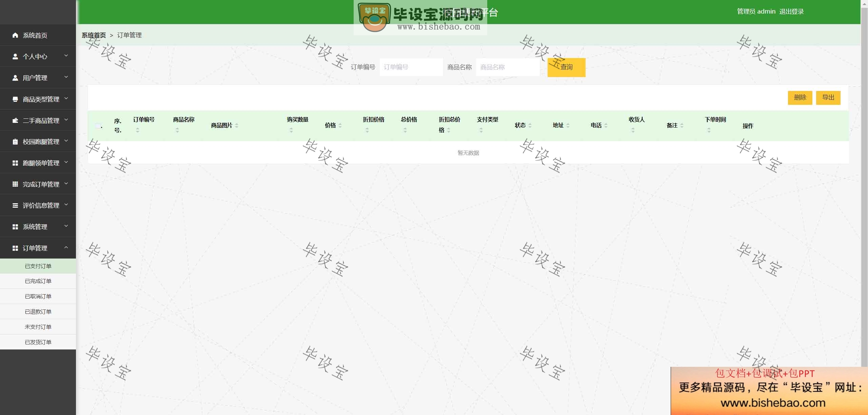
Task: Sort the table by 收货人 column
Action: [x=633, y=130]
